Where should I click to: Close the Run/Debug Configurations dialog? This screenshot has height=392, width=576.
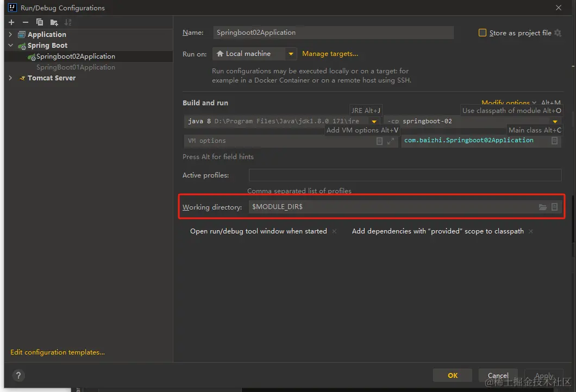coord(559,8)
